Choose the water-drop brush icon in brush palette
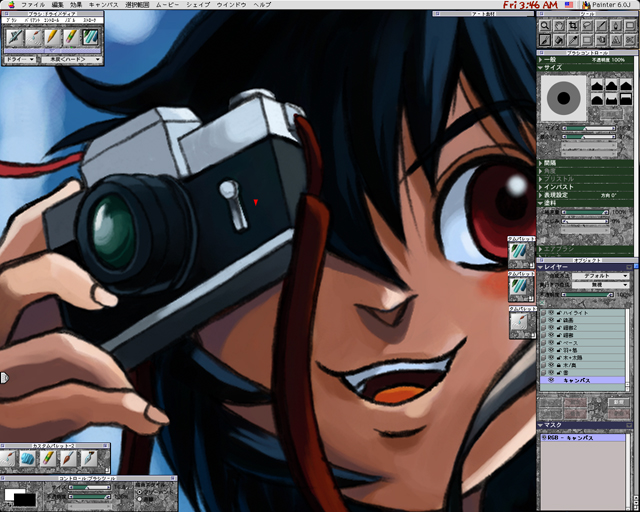Image resolution: width=640 pixels, height=512 pixels. coord(33,37)
